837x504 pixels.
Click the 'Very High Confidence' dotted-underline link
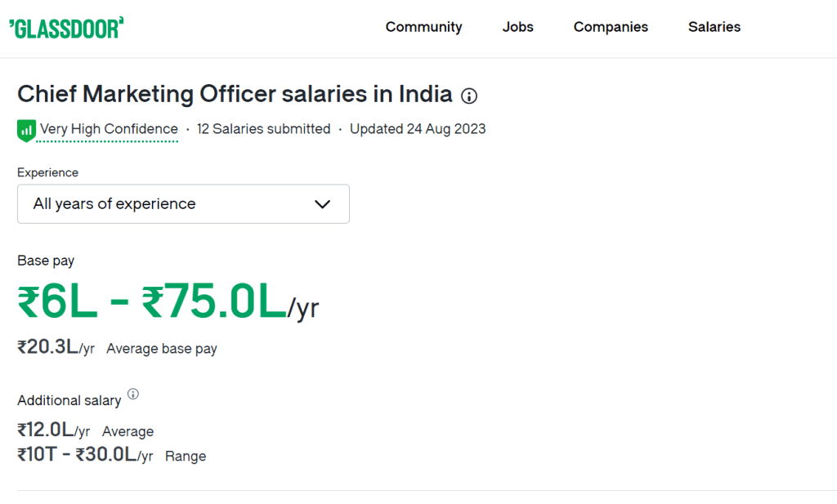[x=107, y=129]
